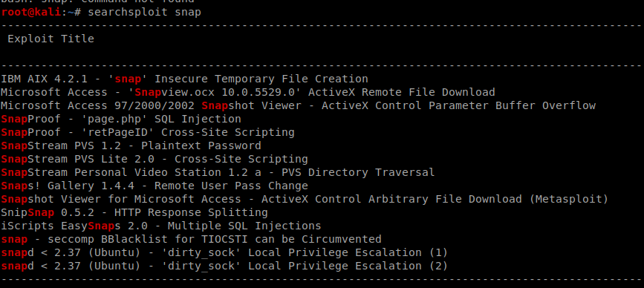Select the Snapview.ocx ActiveX Remote File Download line
The image size is (644, 288).
pos(247,92)
